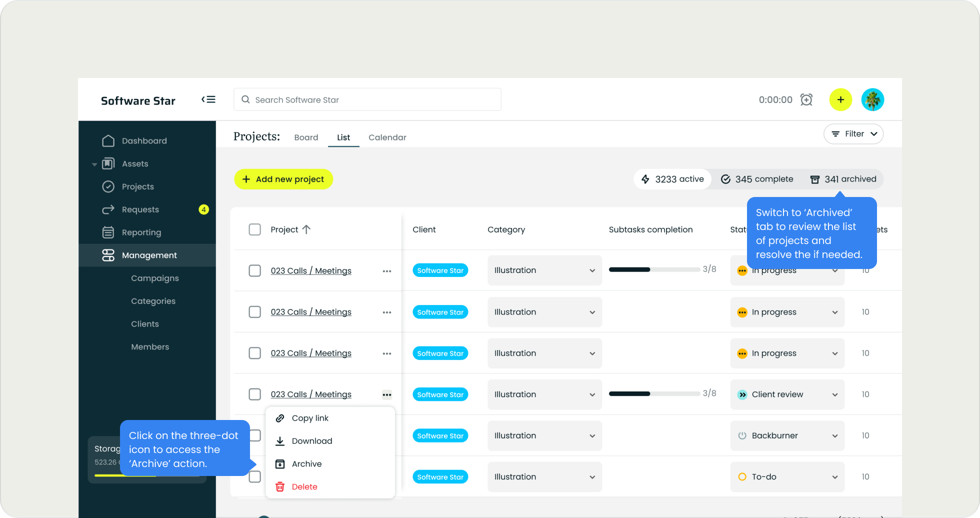
Task: Click Add new project button
Action: coord(283,179)
